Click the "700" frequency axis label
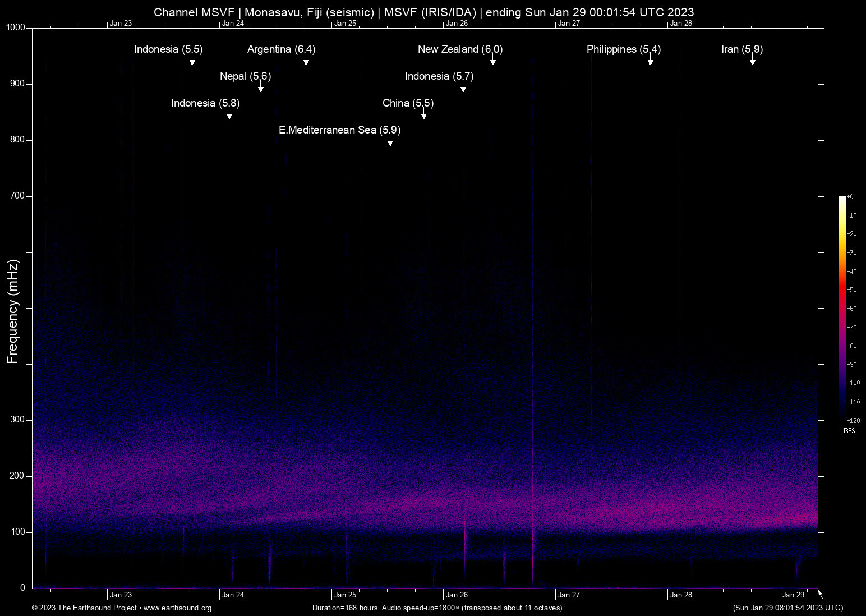The image size is (866, 616). pyautogui.click(x=18, y=196)
